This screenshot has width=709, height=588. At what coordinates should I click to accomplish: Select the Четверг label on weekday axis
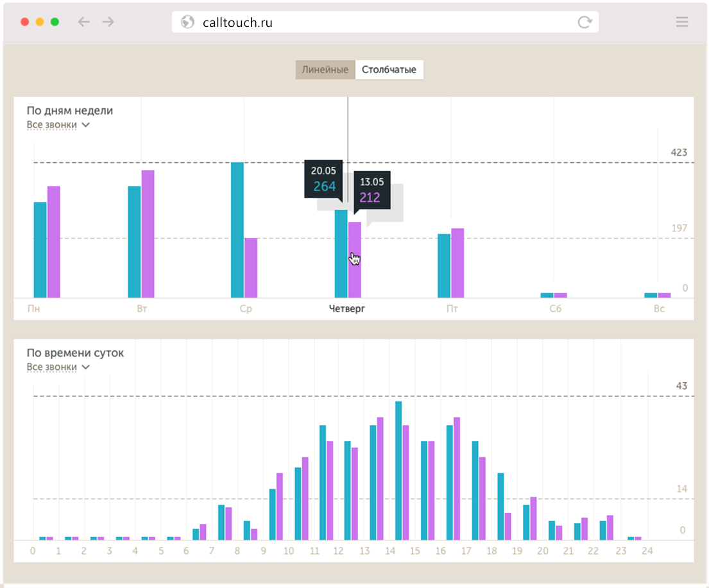pos(347,309)
